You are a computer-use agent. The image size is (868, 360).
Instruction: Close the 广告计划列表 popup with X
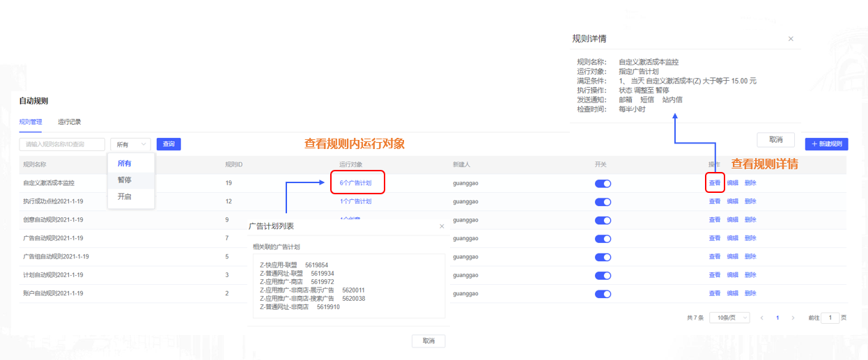(442, 226)
